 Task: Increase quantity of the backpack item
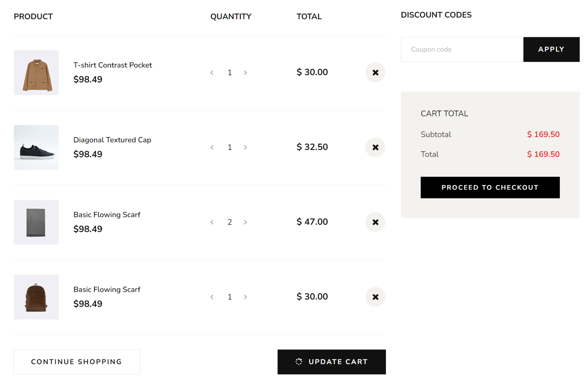click(245, 297)
